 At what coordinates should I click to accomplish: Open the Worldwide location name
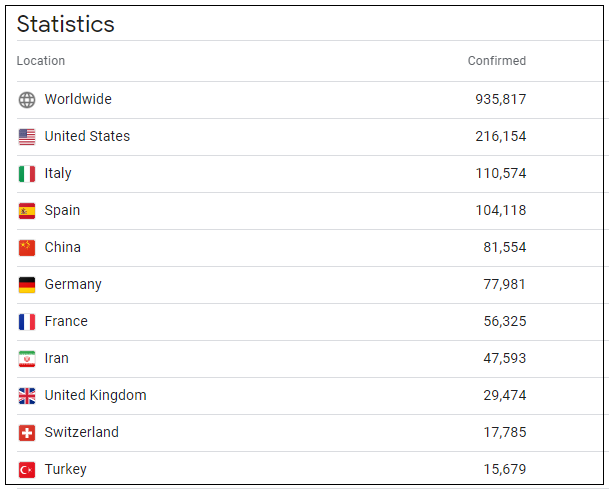[78, 100]
